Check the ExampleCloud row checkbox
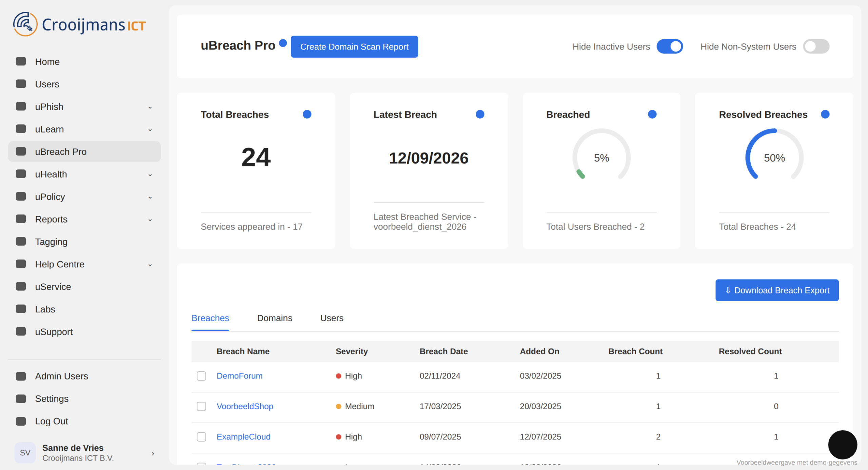868x470 pixels. [201, 437]
